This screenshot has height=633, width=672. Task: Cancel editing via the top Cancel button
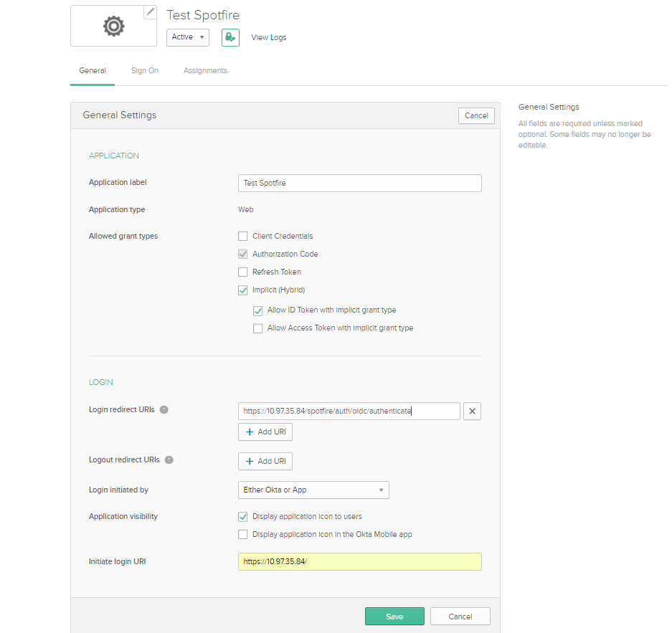coord(476,115)
